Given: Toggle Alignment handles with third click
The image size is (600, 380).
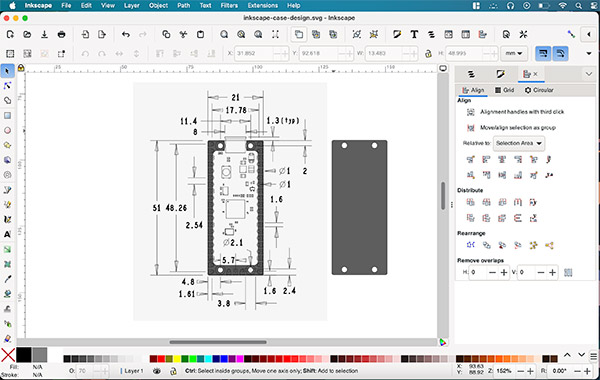Looking at the screenshot, I should click(471, 112).
